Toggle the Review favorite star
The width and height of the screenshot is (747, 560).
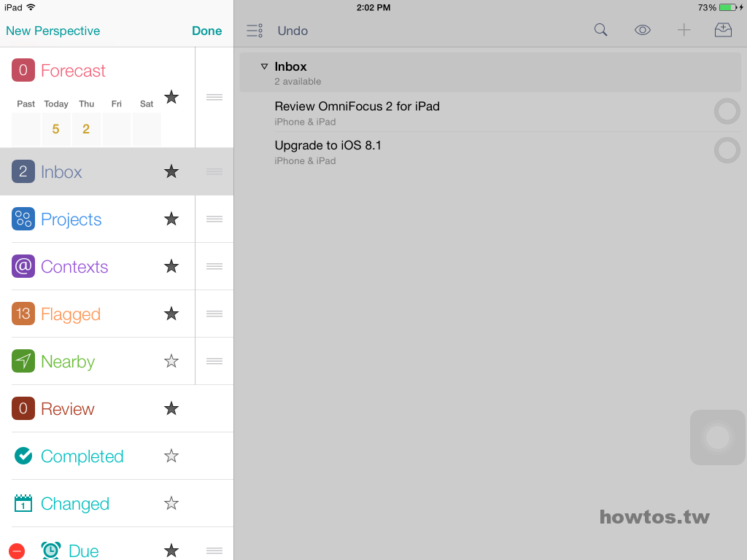pos(171,408)
